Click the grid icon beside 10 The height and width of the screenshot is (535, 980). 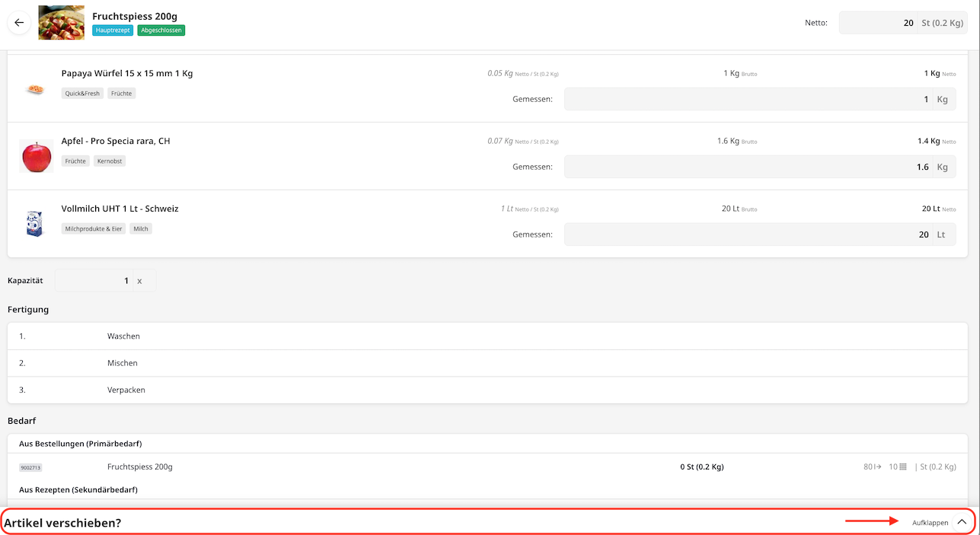[903, 467]
